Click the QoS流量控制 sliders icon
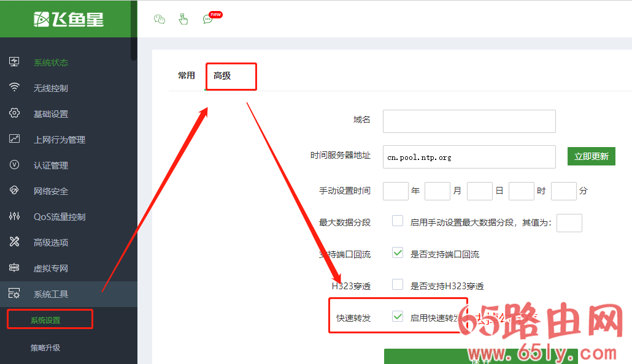632x364 pixels. pyautogui.click(x=14, y=216)
